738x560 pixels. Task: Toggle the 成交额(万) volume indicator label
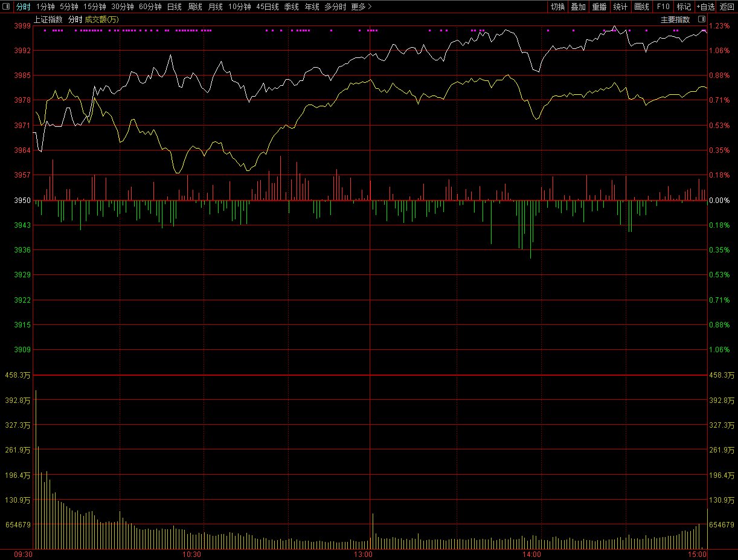tap(102, 19)
